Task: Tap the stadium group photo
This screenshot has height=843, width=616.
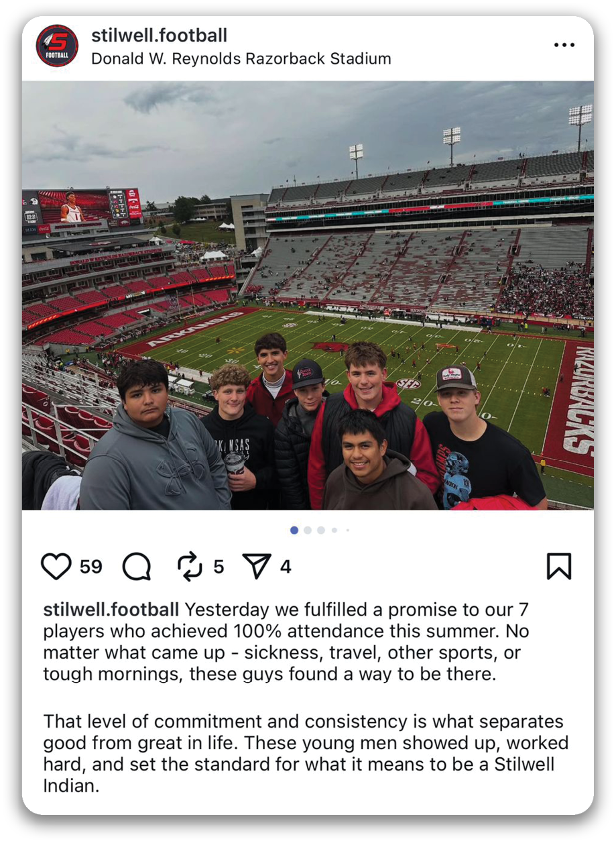Action: [x=308, y=295]
